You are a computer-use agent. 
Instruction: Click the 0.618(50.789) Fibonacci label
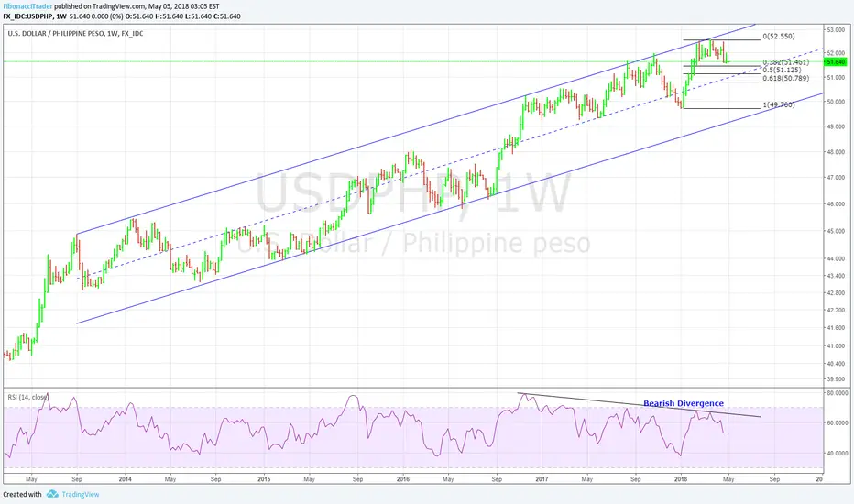point(786,78)
